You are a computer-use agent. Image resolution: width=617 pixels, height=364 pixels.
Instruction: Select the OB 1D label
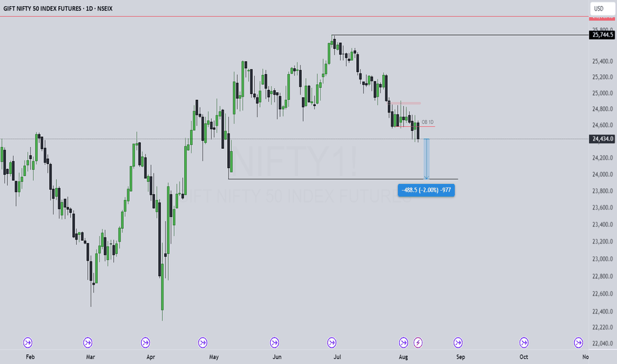(428, 122)
